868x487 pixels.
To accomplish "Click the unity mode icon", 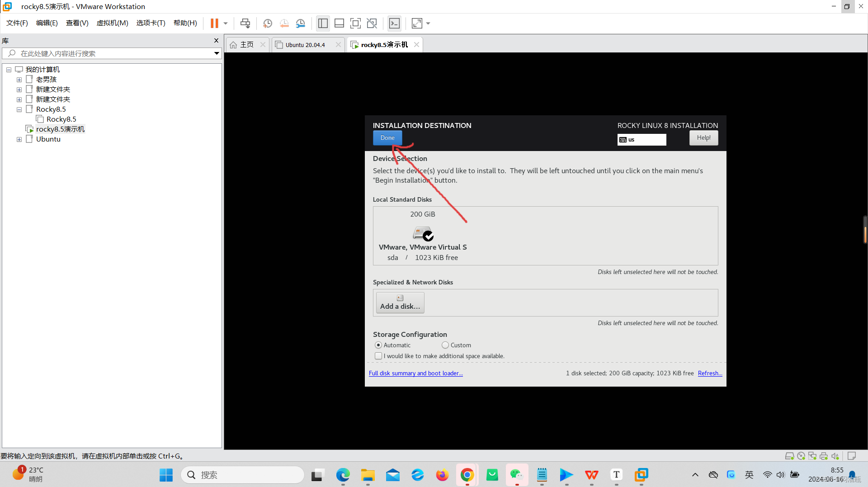I will 372,23.
